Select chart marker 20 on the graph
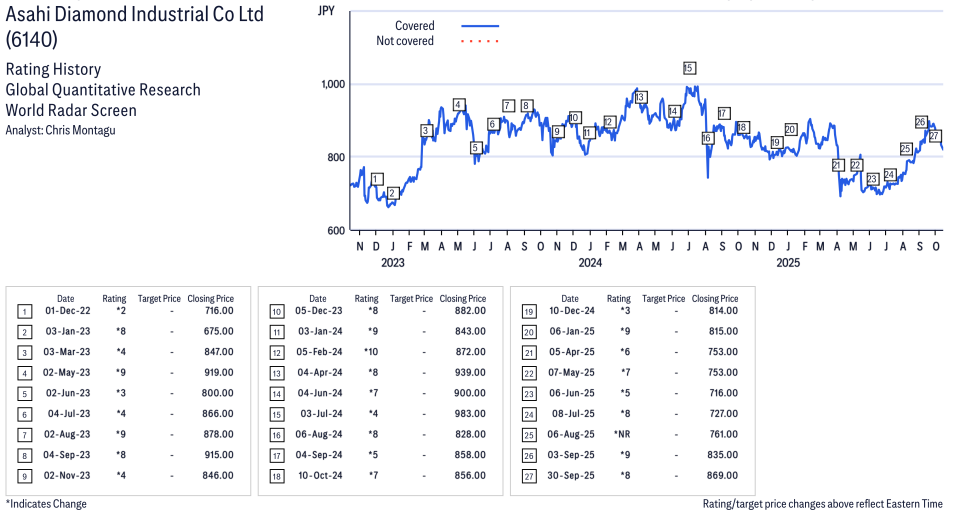Image resolution: width=954 pixels, height=510 pixels. [790, 129]
